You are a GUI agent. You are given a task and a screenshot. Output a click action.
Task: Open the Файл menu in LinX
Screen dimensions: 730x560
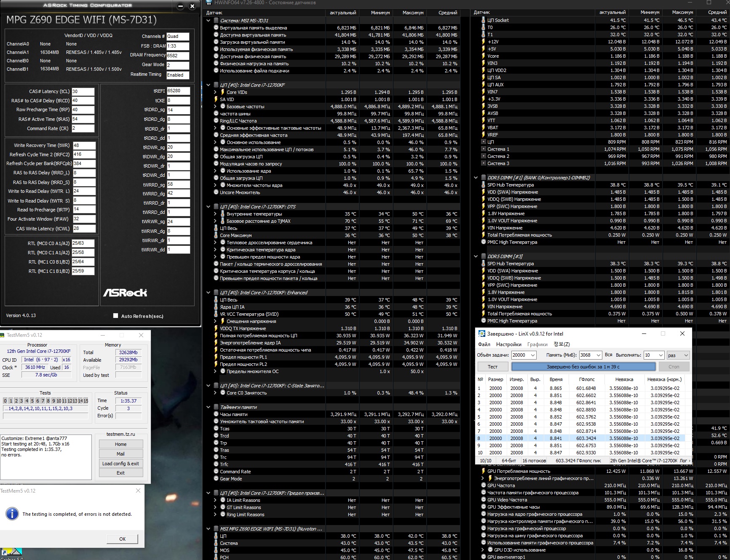tap(484, 344)
